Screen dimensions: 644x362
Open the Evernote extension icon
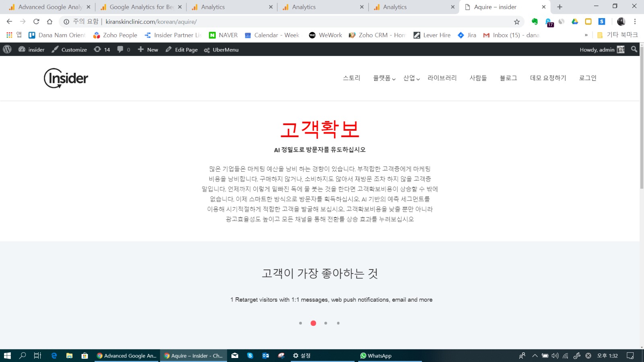pos(535,22)
